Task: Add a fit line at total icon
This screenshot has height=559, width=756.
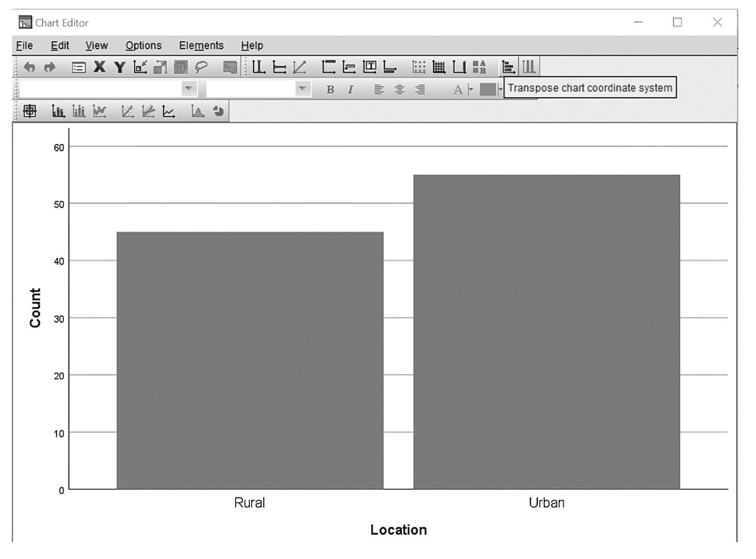Action: pos(128,111)
